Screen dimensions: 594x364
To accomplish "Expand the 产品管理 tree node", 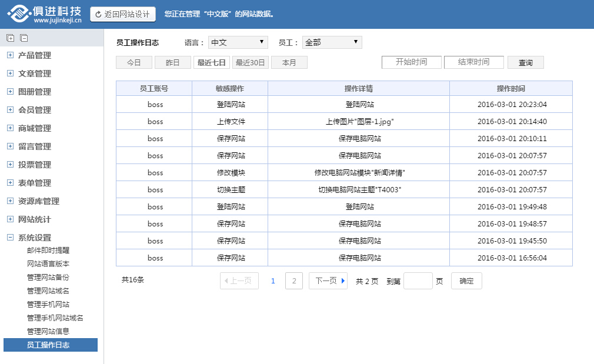I will [x=10, y=55].
